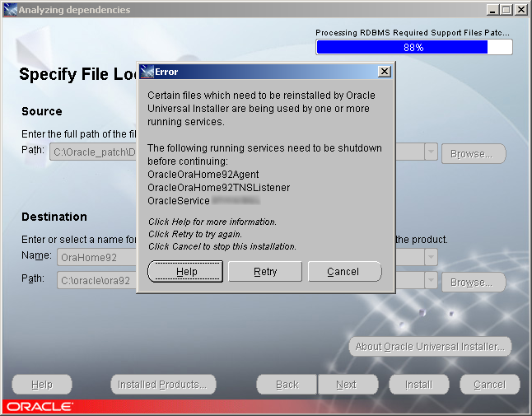This screenshot has width=532, height=416.
Task: Click the Help button in Error dialog
Action: [185, 272]
